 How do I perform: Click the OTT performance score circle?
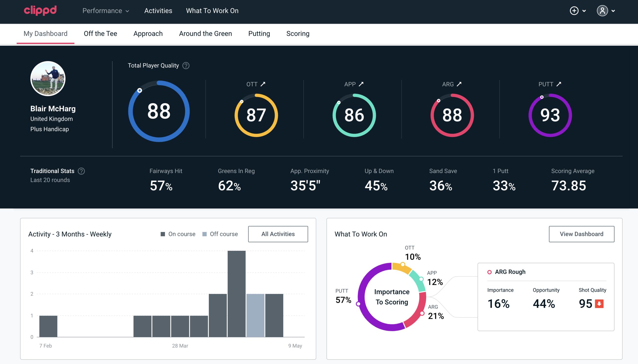[255, 114]
